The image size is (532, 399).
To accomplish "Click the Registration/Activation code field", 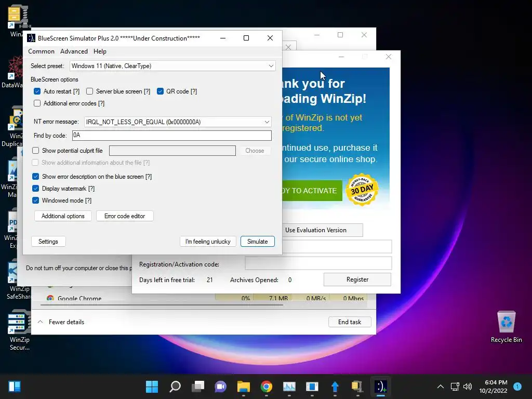I will 318,263.
